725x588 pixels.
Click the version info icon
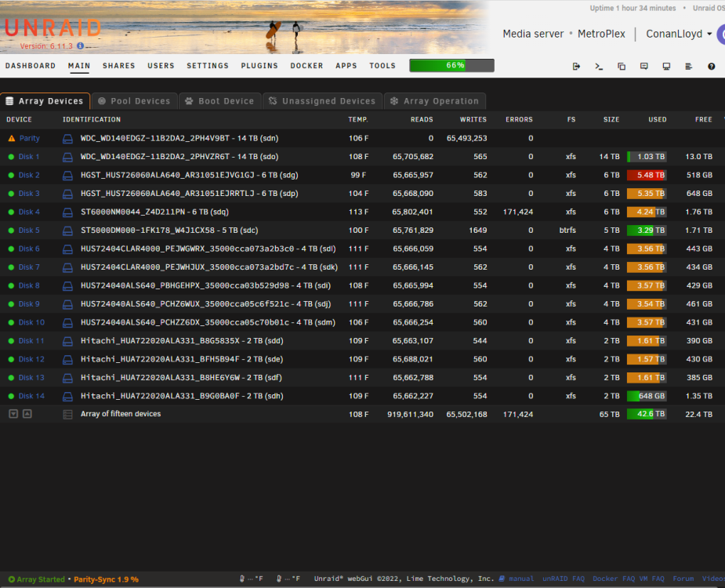click(81, 45)
